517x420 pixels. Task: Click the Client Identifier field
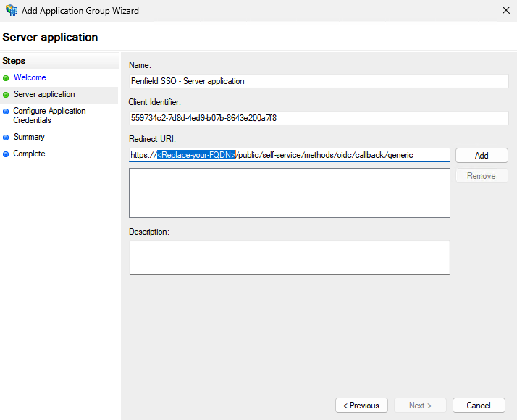pyautogui.click(x=319, y=118)
